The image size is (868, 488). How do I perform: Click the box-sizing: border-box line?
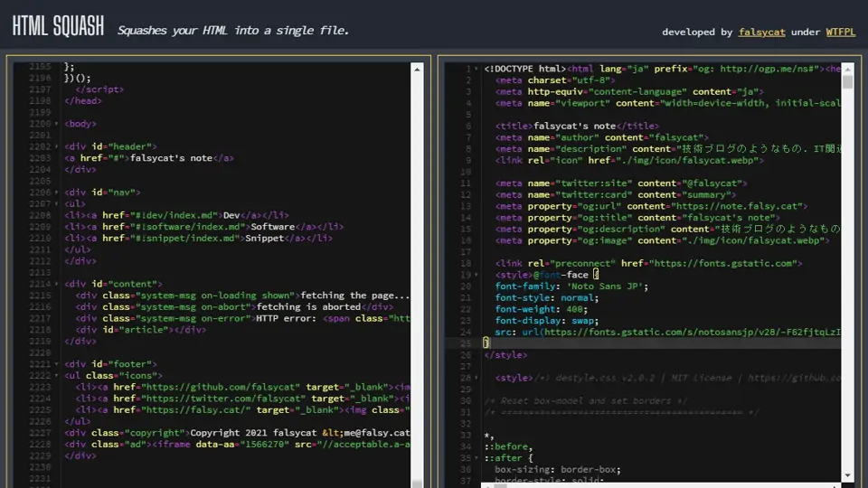(558, 470)
